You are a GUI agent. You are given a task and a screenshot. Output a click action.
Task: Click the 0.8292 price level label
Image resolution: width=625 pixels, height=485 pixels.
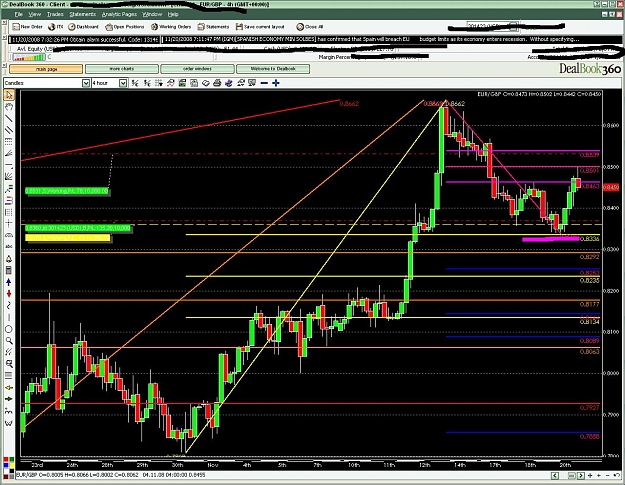[589, 257]
